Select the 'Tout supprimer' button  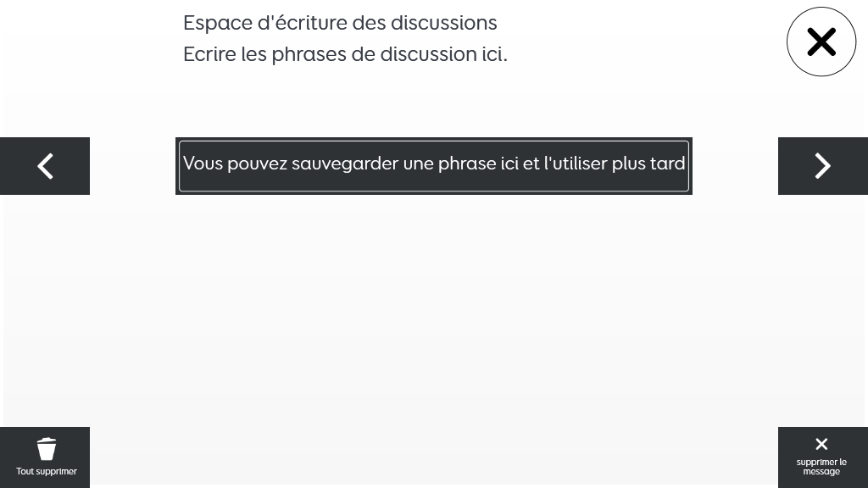(45, 457)
